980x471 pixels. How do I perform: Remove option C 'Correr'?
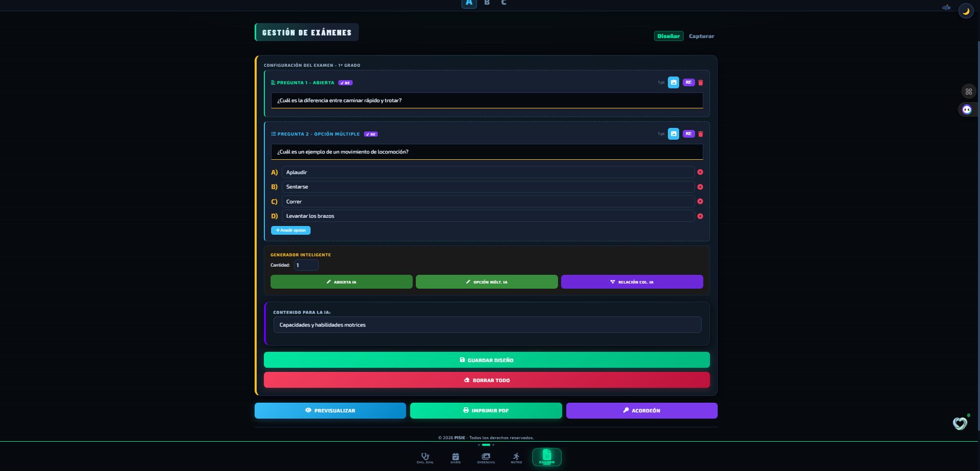click(700, 201)
